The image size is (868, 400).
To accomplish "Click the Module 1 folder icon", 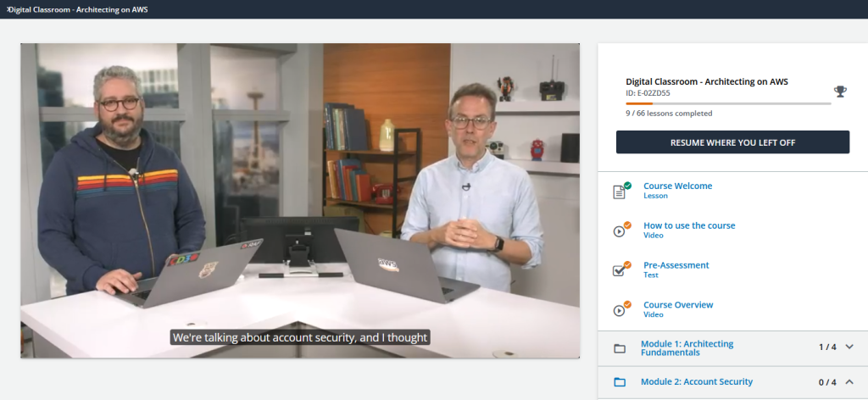I will pos(620,347).
